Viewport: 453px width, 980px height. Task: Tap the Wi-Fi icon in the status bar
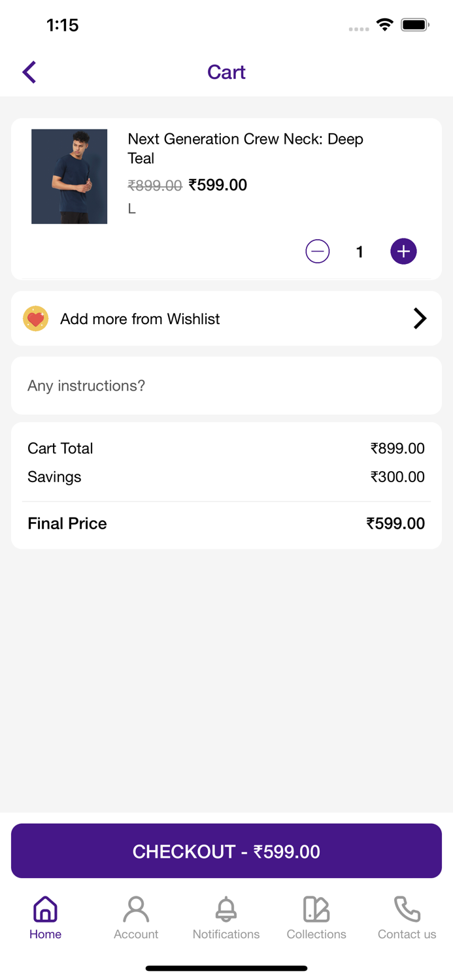click(x=384, y=24)
